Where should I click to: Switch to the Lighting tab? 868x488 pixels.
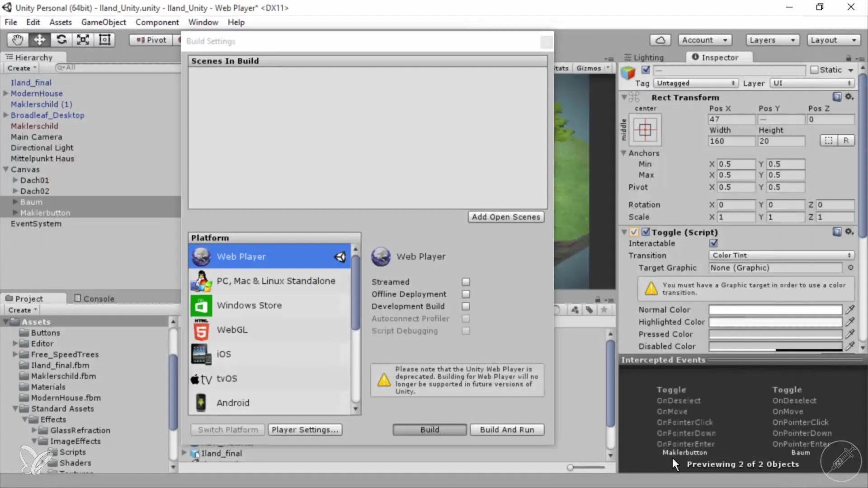(x=644, y=57)
